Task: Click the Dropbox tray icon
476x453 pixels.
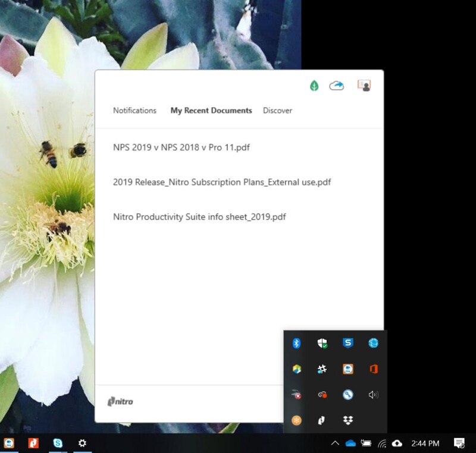Action: (348, 420)
